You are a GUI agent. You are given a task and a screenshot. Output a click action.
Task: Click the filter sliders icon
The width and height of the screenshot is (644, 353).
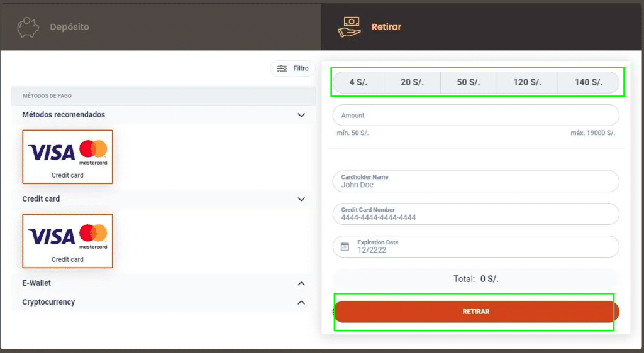tap(282, 68)
